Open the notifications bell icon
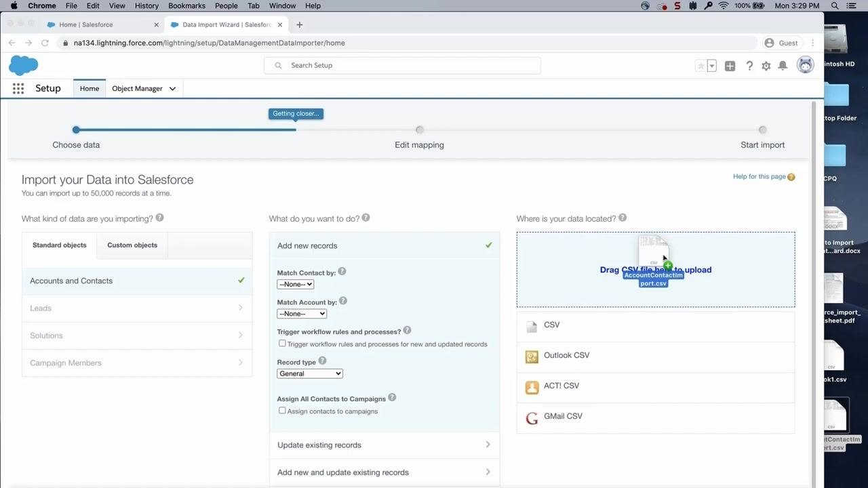The width and height of the screenshot is (868, 488). point(783,66)
